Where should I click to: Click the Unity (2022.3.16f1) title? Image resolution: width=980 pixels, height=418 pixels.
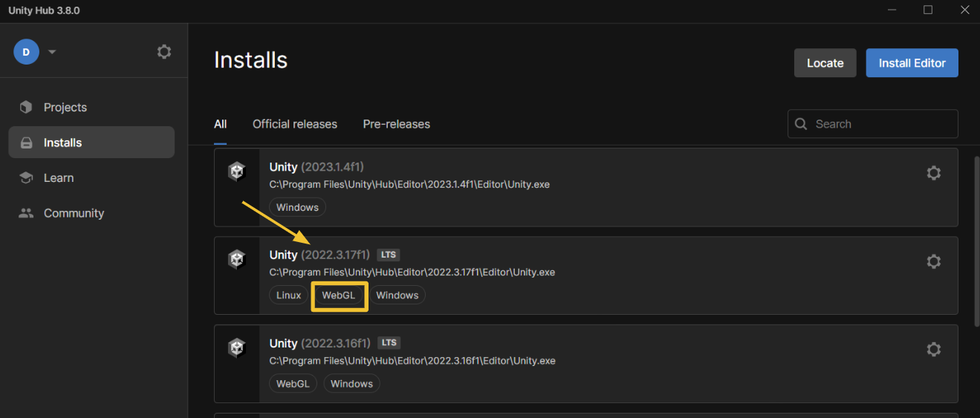point(319,343)
